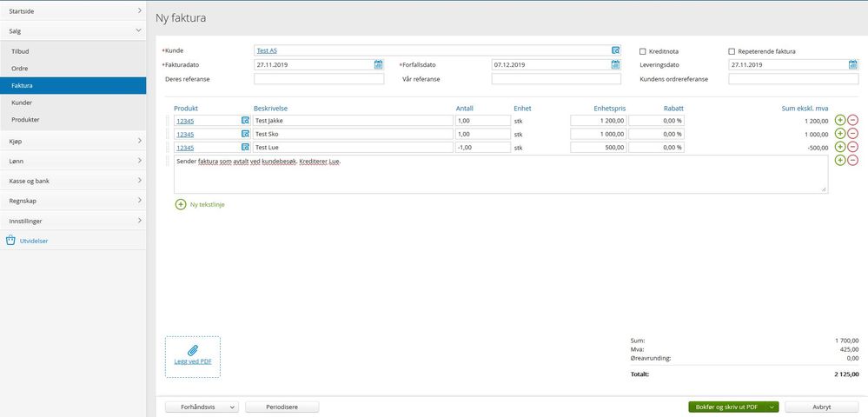Remove the text comment line
868x417 pixels.
853,160
